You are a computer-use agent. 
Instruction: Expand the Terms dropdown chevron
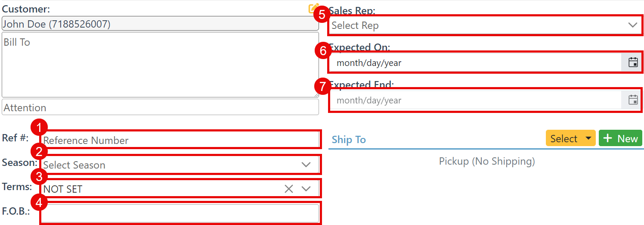click(306, 189)
